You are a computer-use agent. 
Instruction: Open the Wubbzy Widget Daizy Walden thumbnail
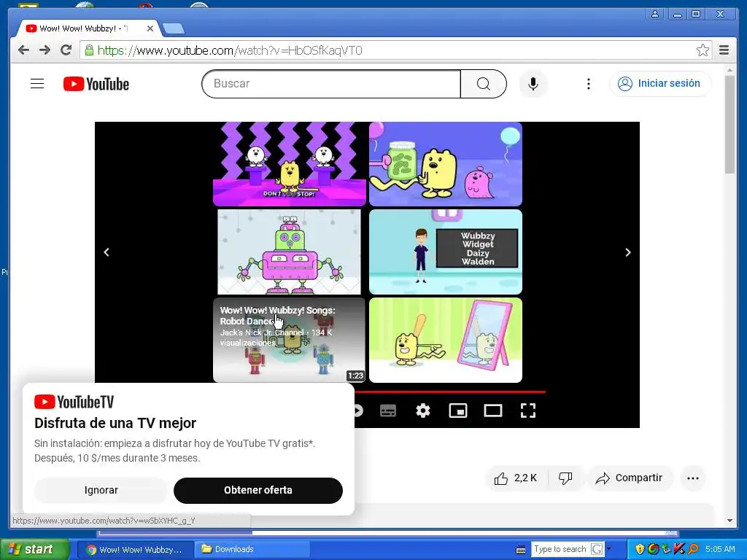[446, 252]
